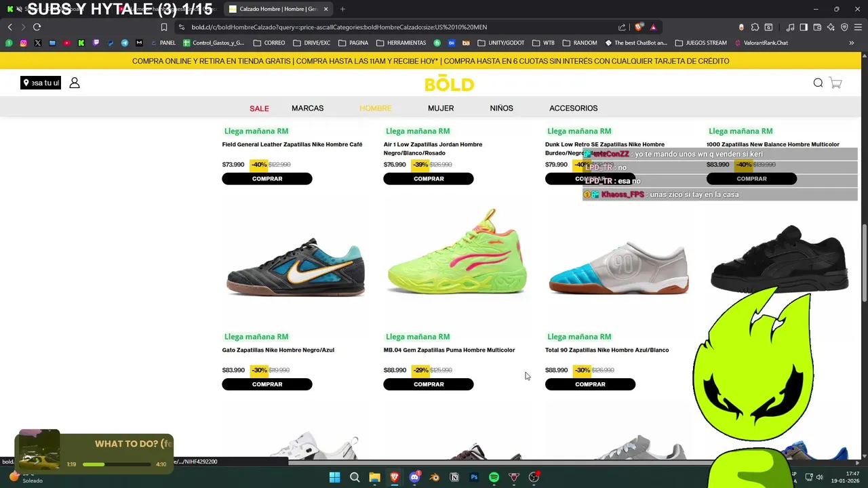Open the Twitch bookmark icon

pos(96,43)
